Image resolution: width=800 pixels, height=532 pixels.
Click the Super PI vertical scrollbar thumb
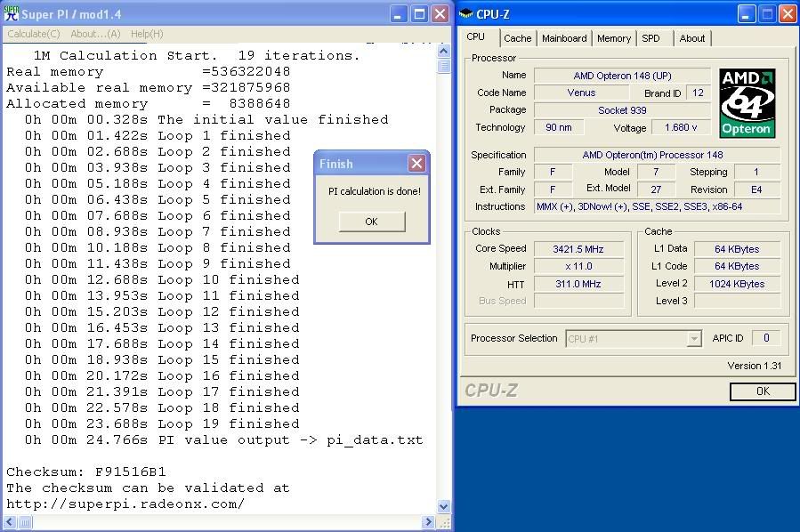pos(444,67)
